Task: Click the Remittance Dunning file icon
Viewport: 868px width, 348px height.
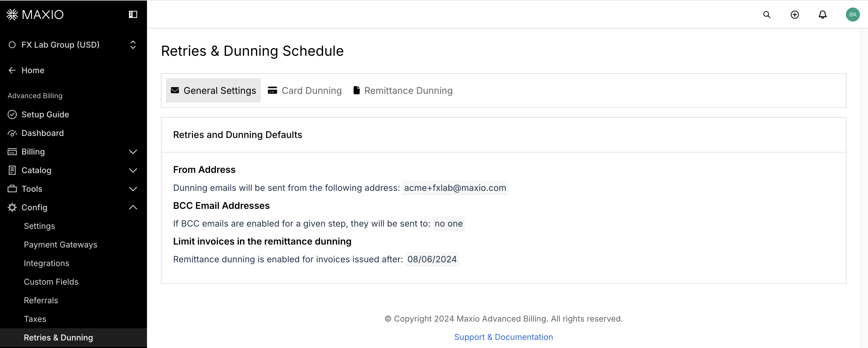Action: (x=356, y=90)
